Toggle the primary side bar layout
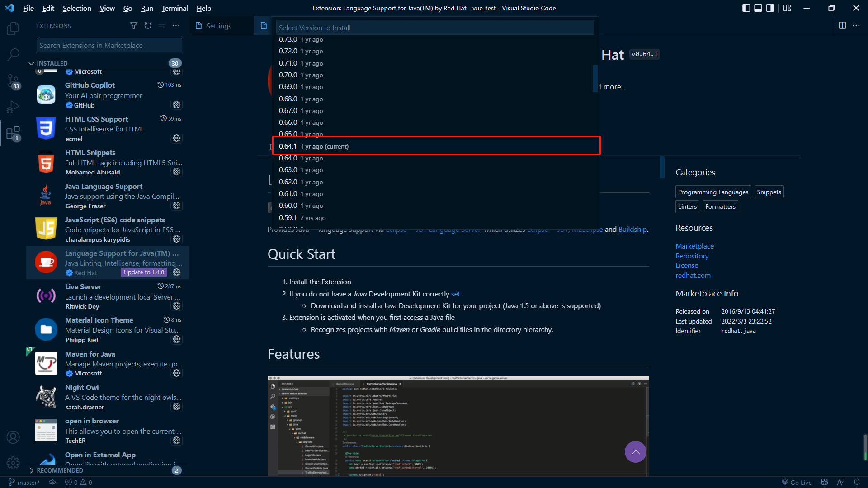This screenshot has height=488, width=868. [x=746, y=8]
